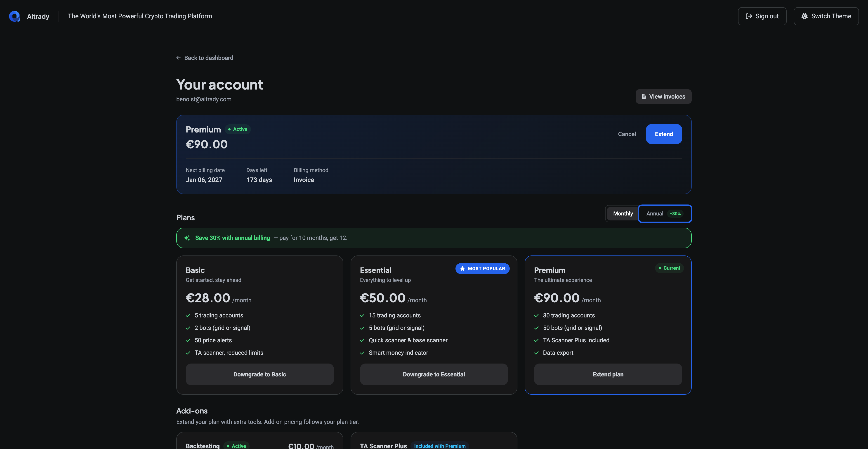The height and width of the screenshot is (449, 868).
Task: Open View invoices
Action: pyautogui.click(x=663, y=96)
